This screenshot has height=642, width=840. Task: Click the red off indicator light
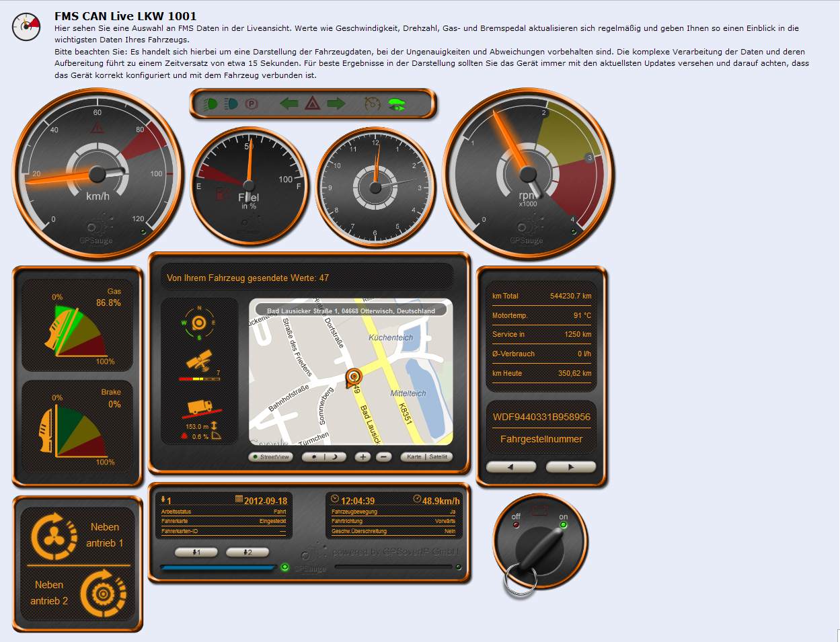(516, 525)
